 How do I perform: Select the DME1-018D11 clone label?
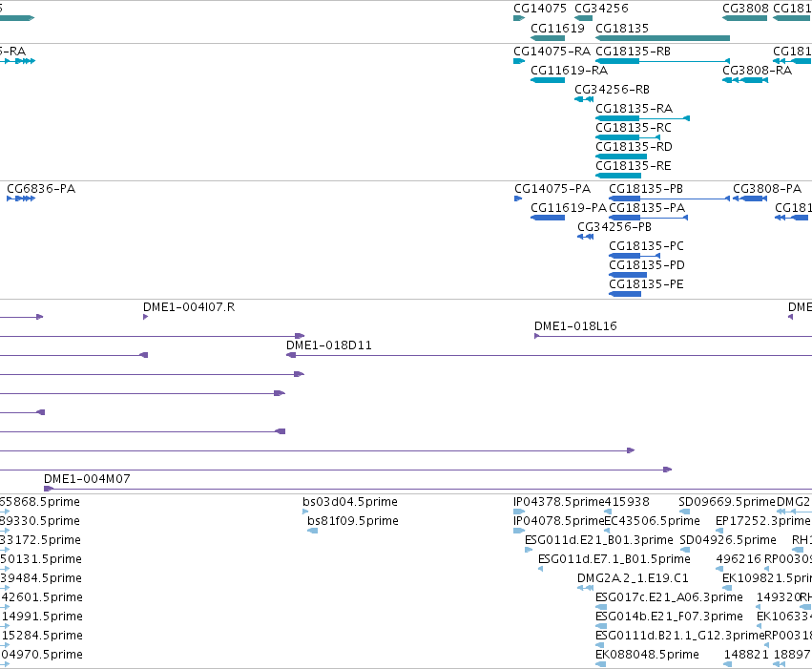(329, 345)
